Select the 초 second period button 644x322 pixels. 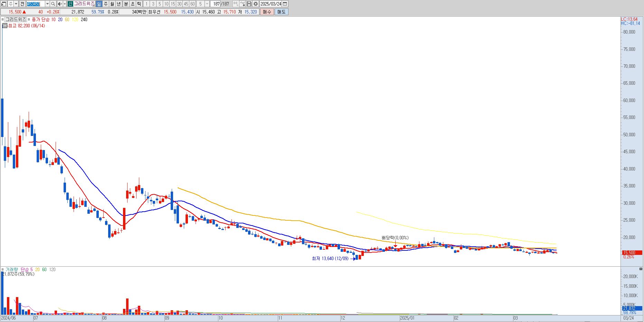[133, 4]
